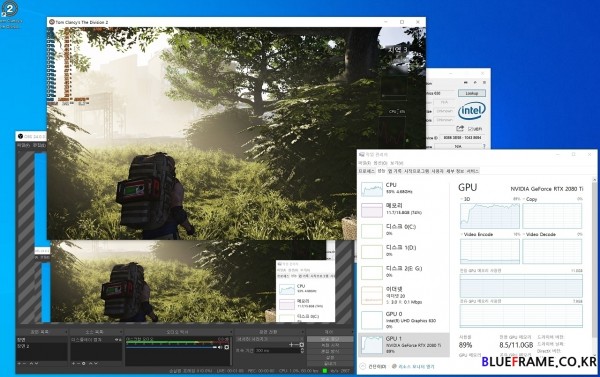Undock the OBS scenes panel using header icon

click(x=66, y=332)
